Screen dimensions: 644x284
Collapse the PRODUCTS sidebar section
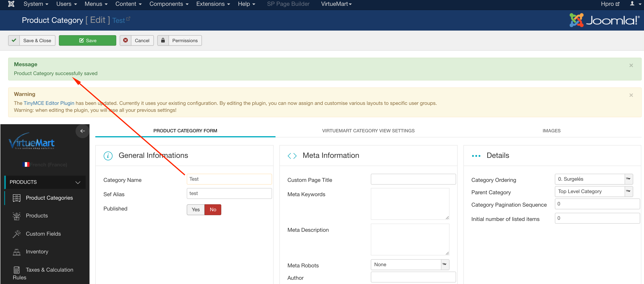[x=78, y=182]
